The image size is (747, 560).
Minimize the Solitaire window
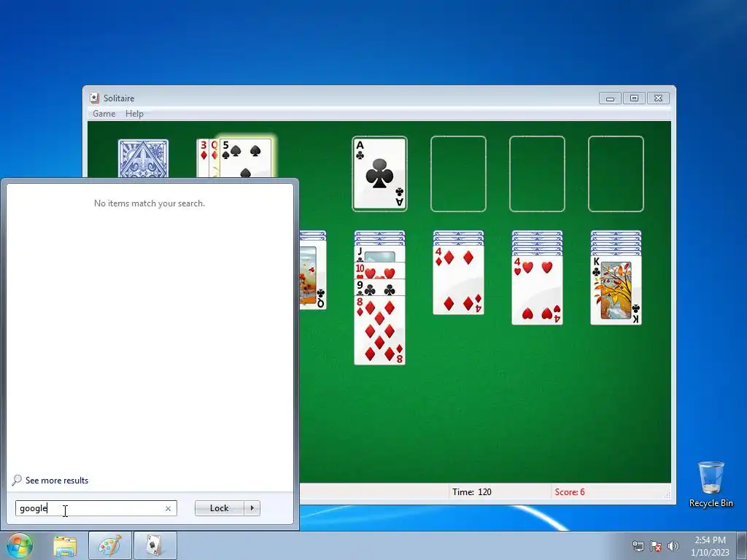pos(610,98)
